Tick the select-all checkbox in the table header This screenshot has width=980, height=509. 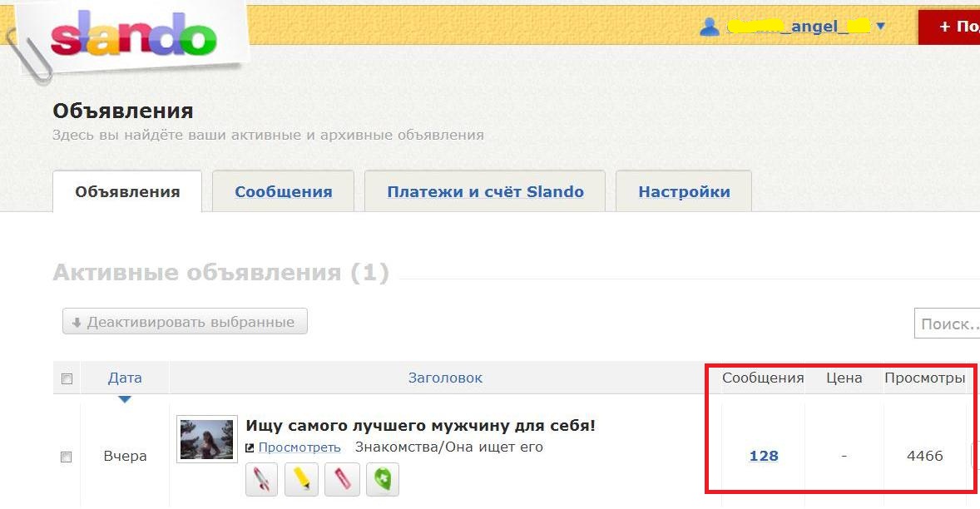(67, 378)
